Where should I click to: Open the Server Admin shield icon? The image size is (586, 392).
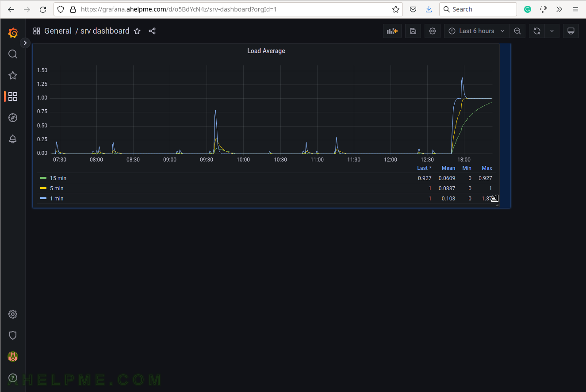point(13,335)
